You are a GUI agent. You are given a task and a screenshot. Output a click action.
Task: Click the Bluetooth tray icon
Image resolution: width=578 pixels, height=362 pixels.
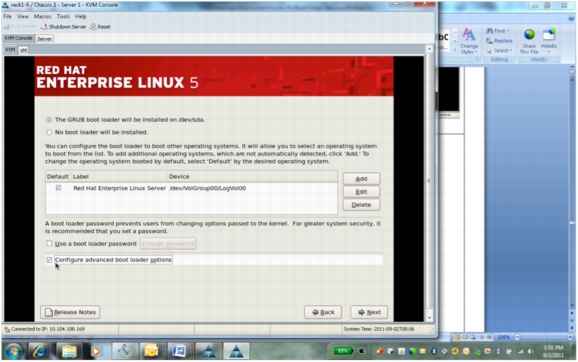click(x=434, y=351)
